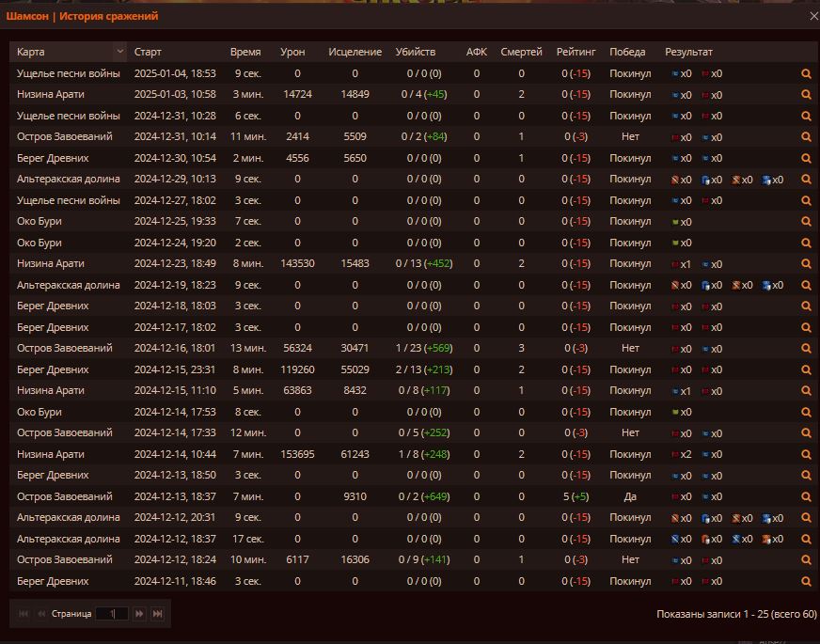Focus the Страница page number field
Image resolution: width=820 pixels, height=644 pixels.
pos(112,614)
